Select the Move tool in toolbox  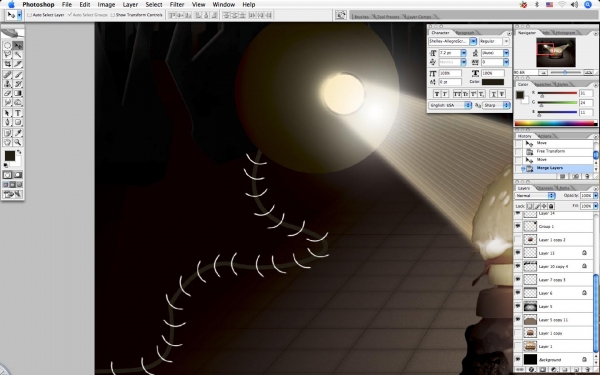[x=18, y=46]
